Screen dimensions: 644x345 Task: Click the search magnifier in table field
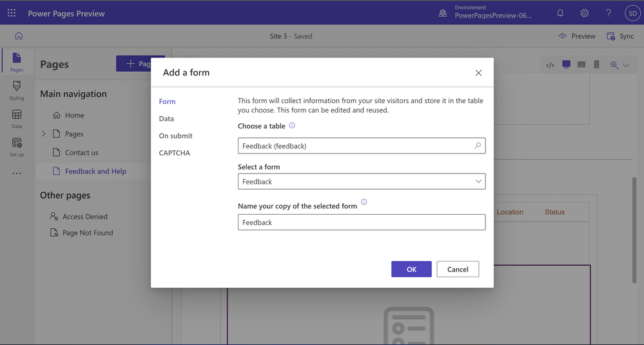tap(478, 145)
